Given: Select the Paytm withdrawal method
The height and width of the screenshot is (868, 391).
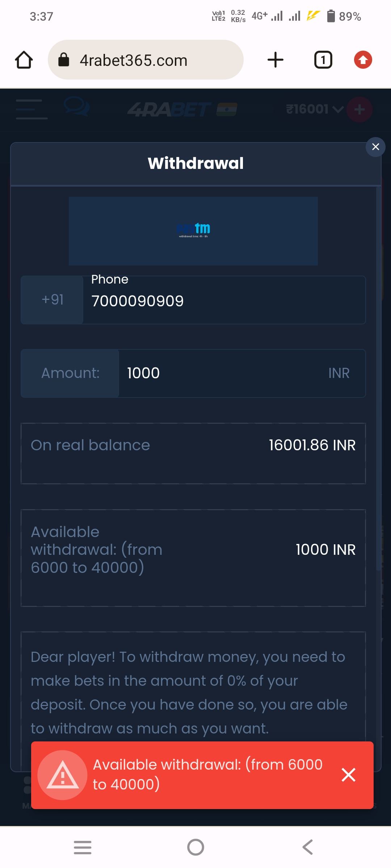Looking at the screenshot, I should click(193, 231).
